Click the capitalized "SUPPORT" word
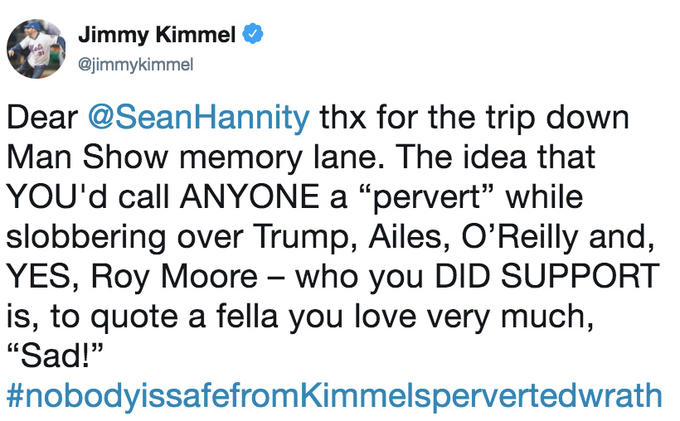Image resolution: width=680 pixels, height=421 pixels. pyautogui.click(x=580, y=276)
